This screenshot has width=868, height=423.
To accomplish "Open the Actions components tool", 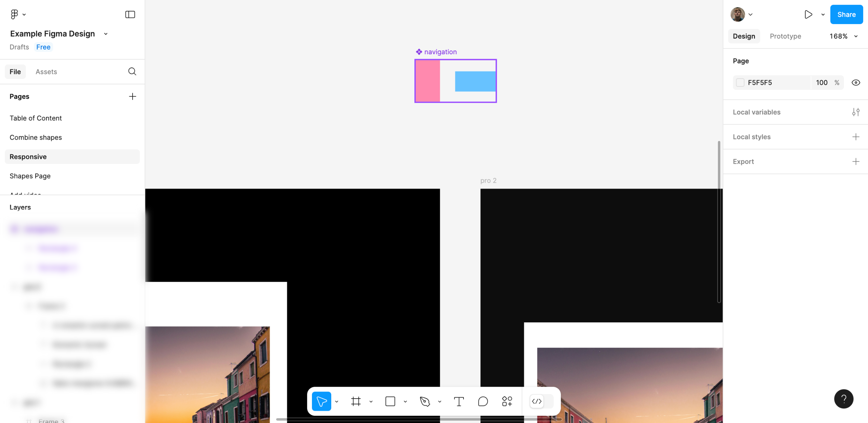I will click(507, 401).
